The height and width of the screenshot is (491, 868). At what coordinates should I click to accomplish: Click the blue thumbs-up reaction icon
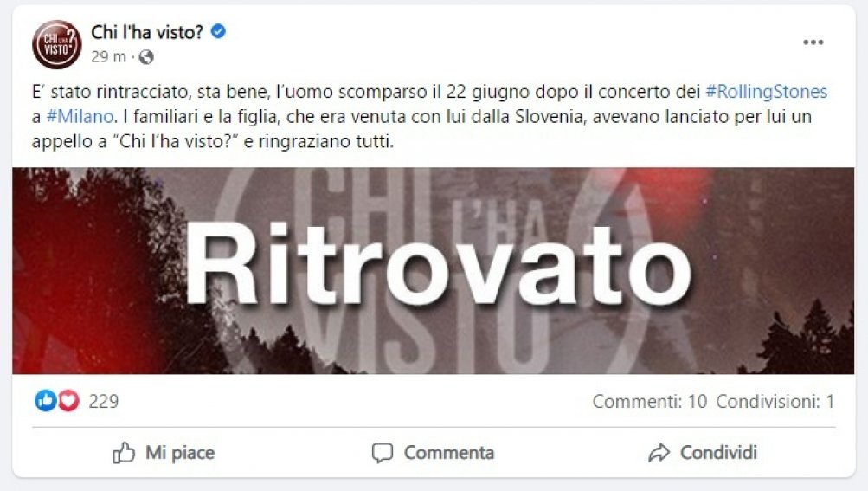point(45,401)
